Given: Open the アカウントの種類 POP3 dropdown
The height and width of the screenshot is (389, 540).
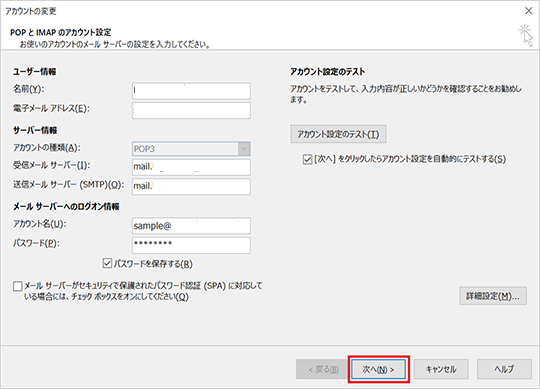Looking at the screenshot, I should point(191,149).
